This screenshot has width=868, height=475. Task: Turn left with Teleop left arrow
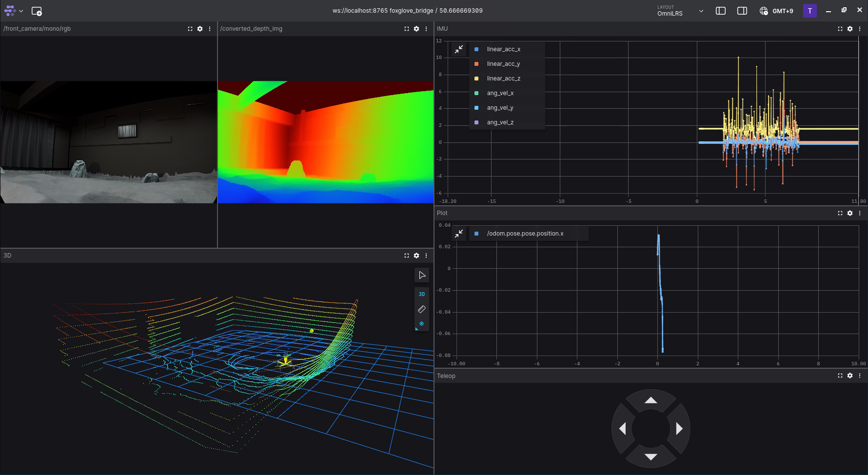623,429
